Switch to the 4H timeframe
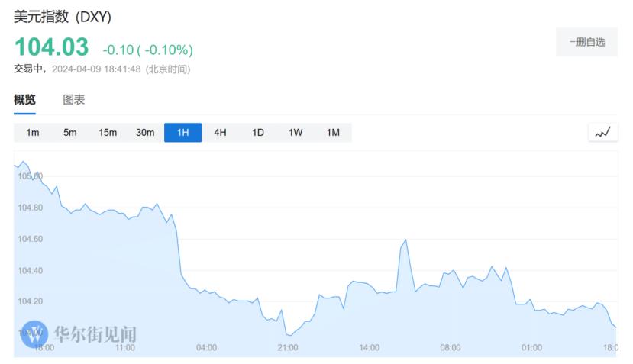633x364 pixels. pos(220,133)
